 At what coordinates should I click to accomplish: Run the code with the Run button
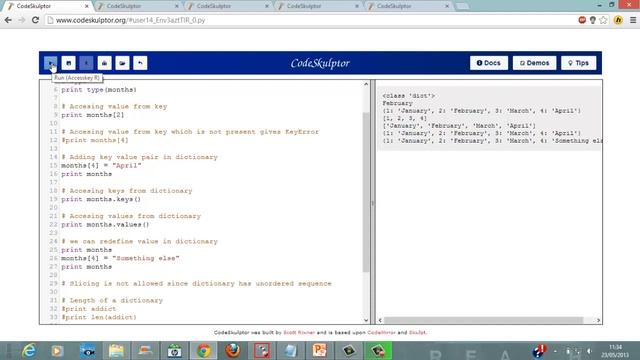coord(51,63)
